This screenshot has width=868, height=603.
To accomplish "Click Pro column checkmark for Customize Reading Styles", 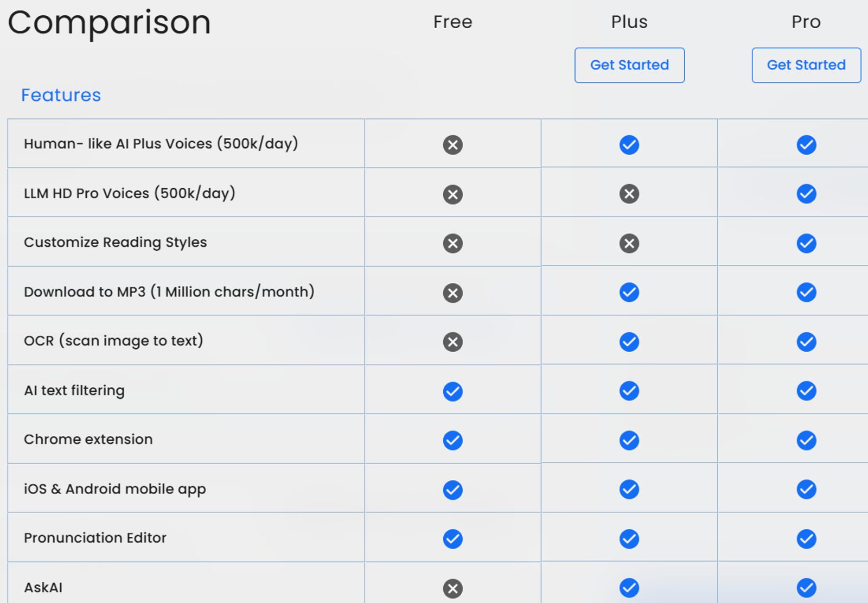I will pyautogui.click(x=806, y=243).
